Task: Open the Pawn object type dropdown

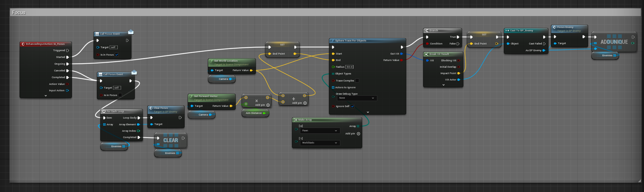Action: pos(320,131)
